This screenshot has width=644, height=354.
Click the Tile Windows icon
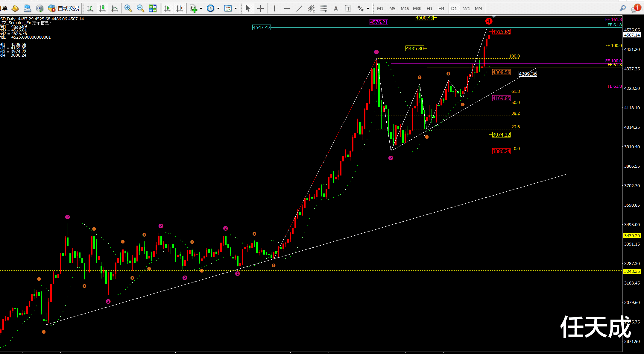click(153, 8)
